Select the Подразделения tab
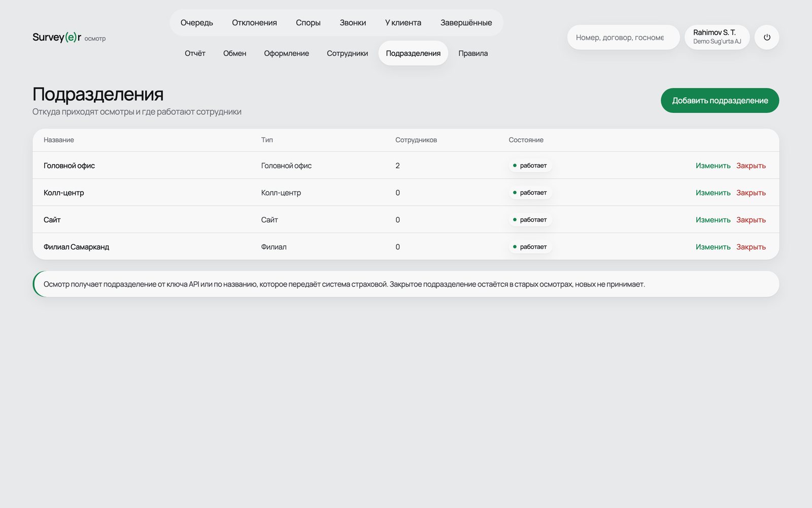812x508 pixels. (x=413, y=53)
